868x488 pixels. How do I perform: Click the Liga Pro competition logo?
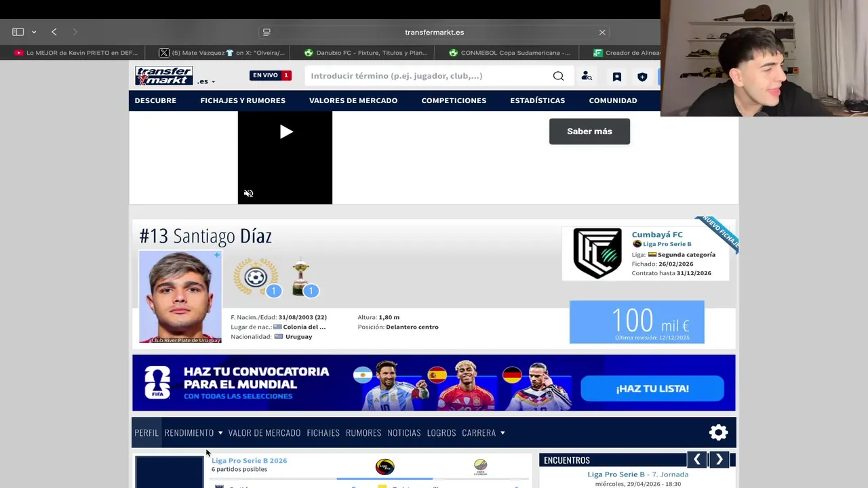tap(384, 466)
